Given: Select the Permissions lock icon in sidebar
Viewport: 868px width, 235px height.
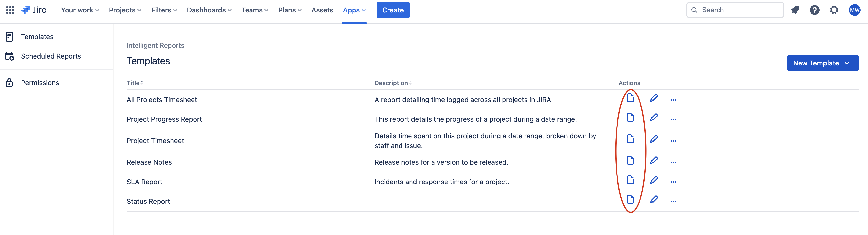Looking at the screenshot, I should (x=10, y=82).
